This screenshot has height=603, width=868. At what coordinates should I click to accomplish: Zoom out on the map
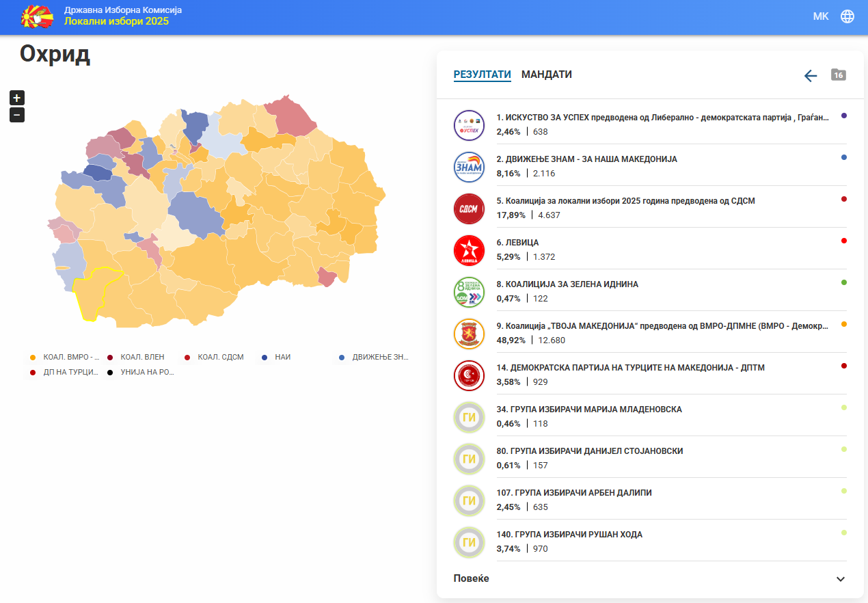click(x=17, y=115)
